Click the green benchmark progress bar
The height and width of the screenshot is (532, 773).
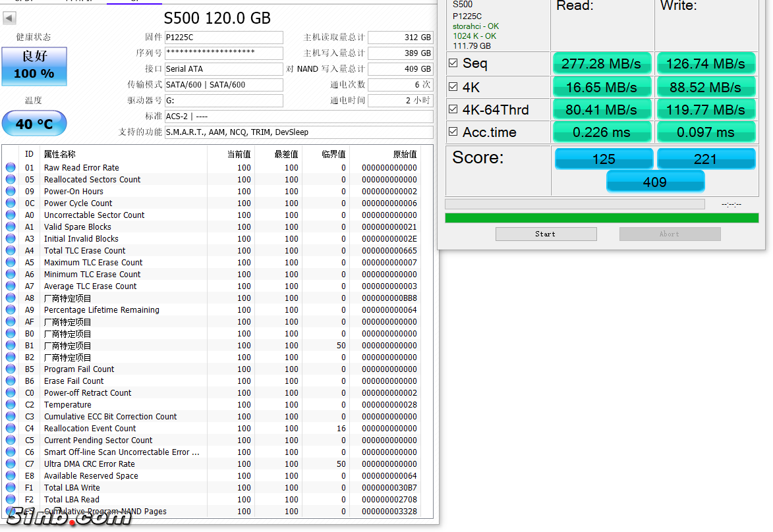pos(601,218)
